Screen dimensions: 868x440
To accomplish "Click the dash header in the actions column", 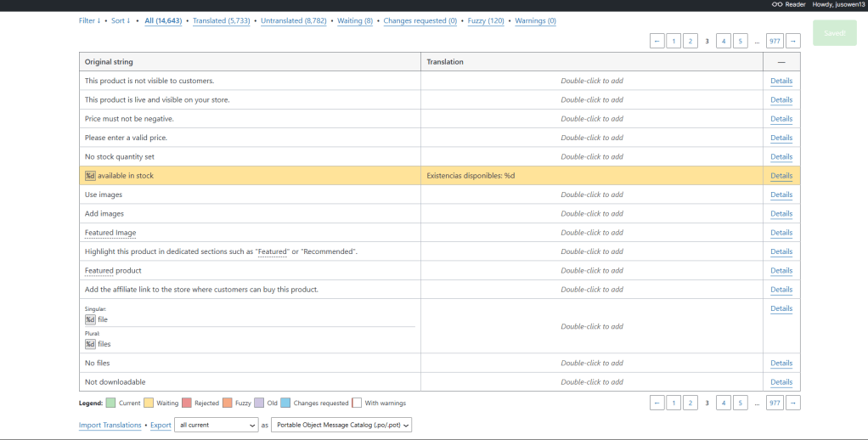I will (781, 62).
